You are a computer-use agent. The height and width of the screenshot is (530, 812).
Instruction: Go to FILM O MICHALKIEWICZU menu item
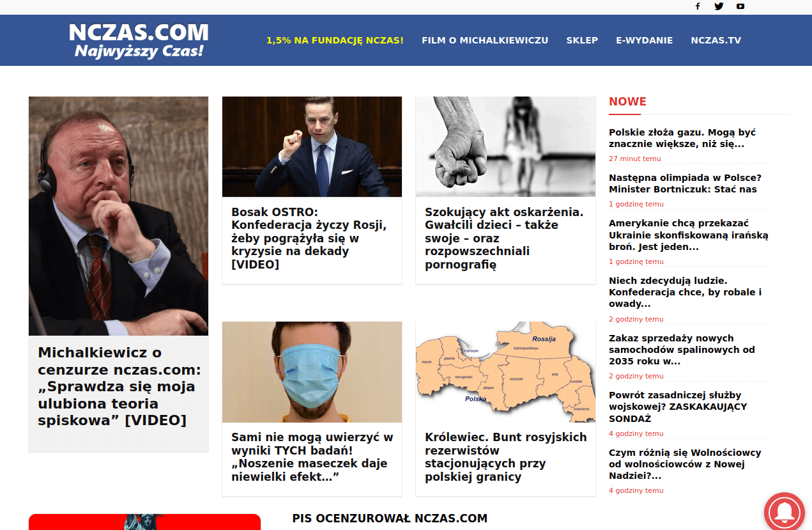(x=485, y=40)
